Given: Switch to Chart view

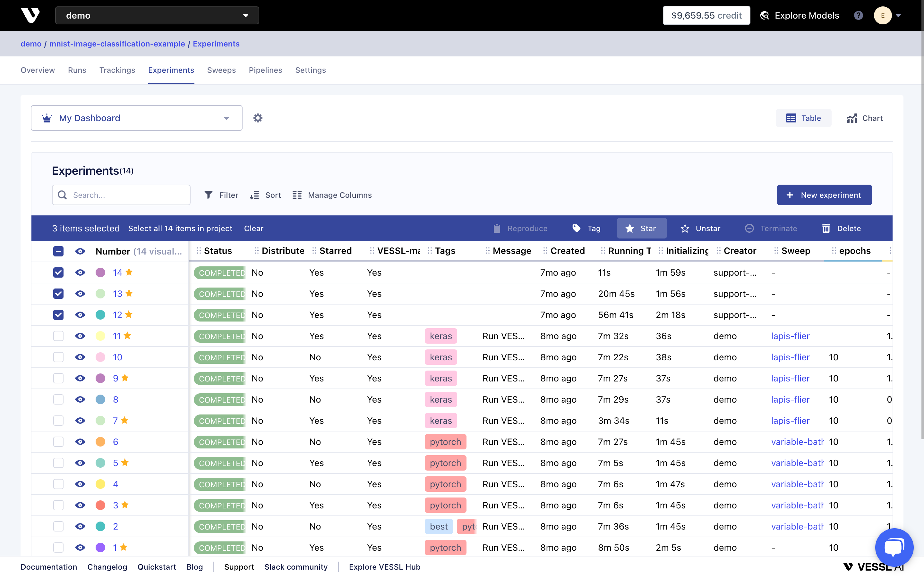Looking at the screenshot, I should pos(864,118).
